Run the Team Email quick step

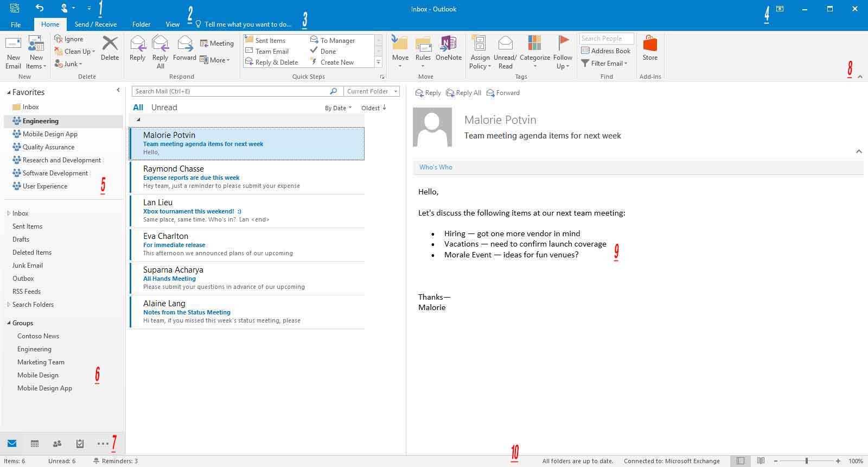click(x=267, y=52)
